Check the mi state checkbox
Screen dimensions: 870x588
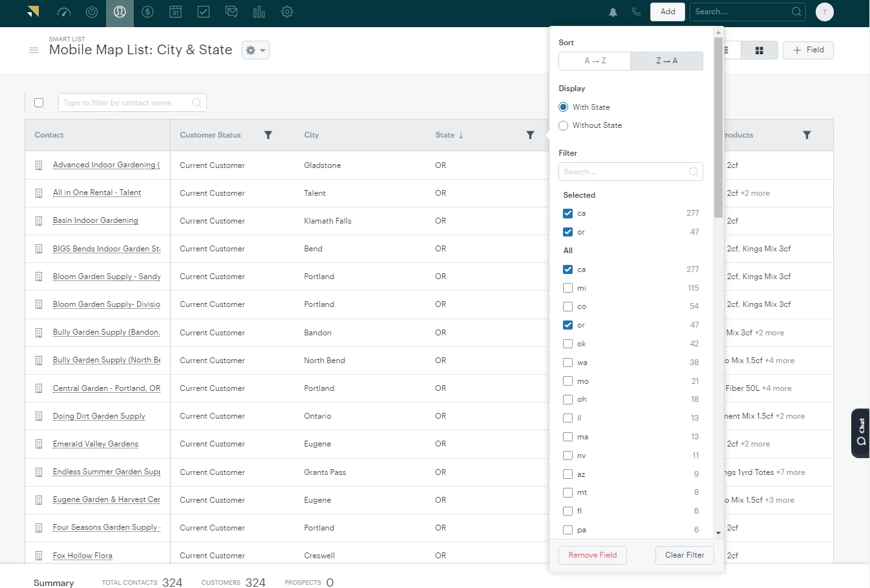[568, 288]
